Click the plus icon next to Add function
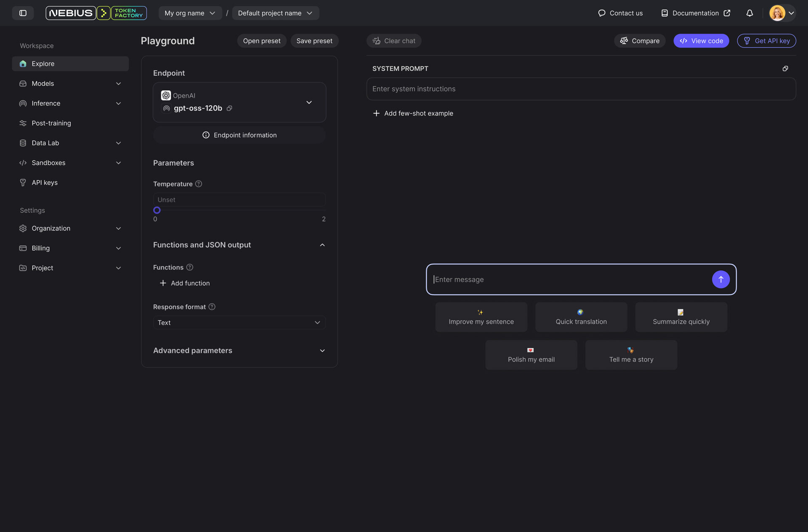This screenshot has height=532, width=808. coord(163,283)
